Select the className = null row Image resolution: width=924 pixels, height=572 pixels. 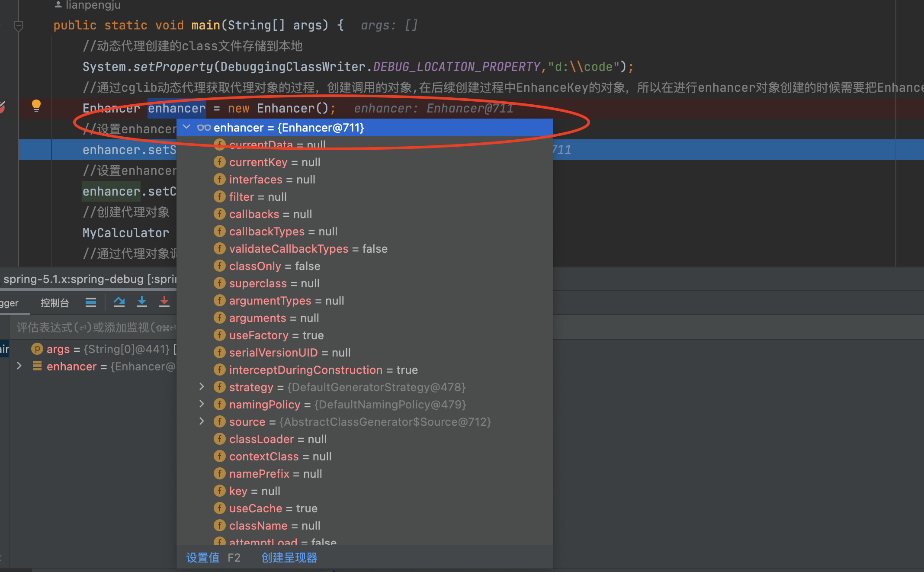(365, 526)
